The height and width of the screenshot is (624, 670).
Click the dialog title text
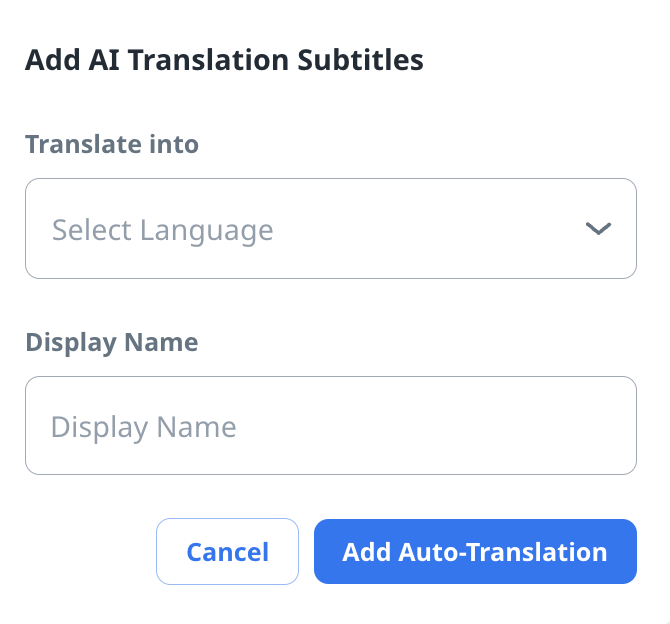224,60
